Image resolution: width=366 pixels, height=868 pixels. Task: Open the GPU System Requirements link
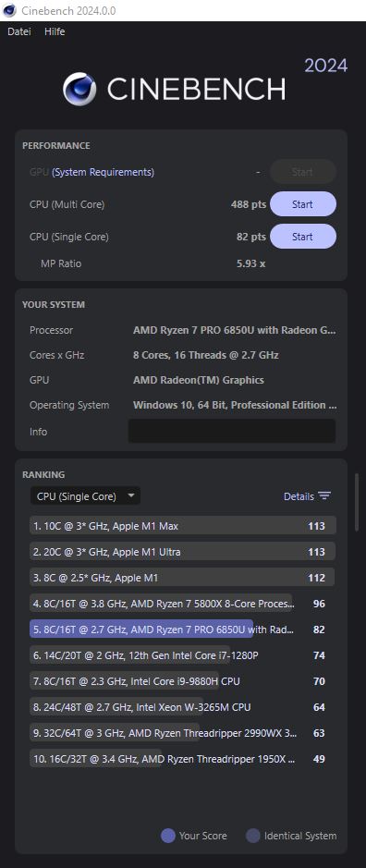103,172
